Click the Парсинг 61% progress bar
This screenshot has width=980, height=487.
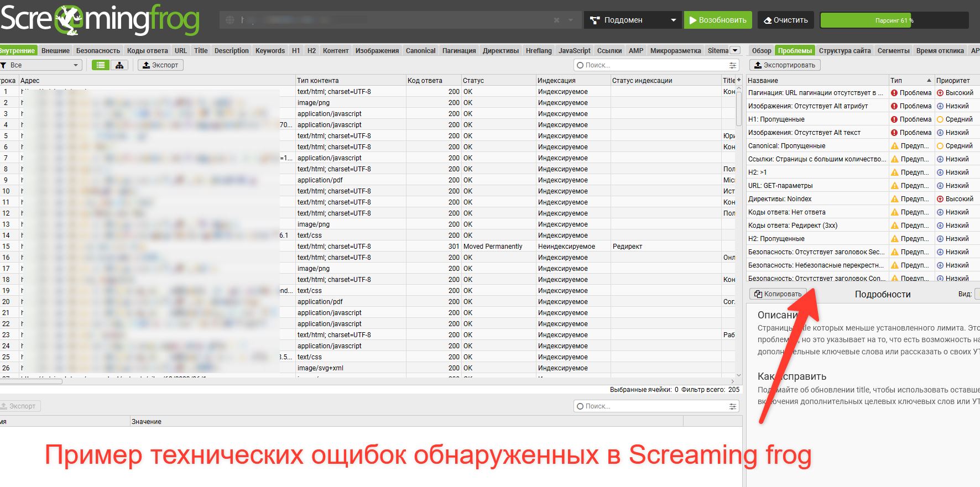(894, 20)
